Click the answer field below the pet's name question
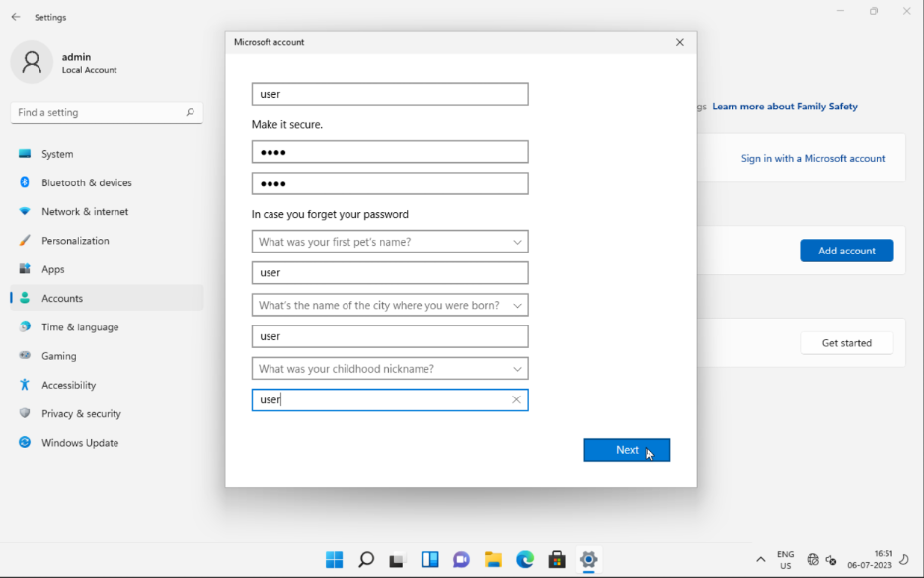This screenshot has height=578, width=924. [x=390, y=273]
